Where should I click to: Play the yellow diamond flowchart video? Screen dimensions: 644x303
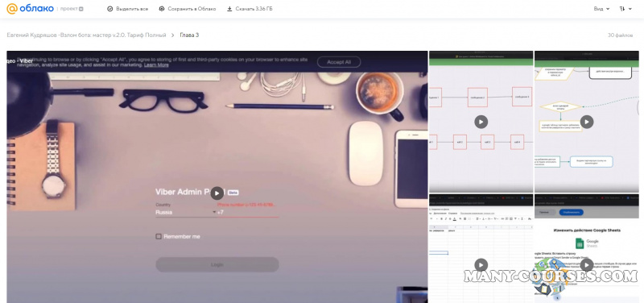(587, 122)
